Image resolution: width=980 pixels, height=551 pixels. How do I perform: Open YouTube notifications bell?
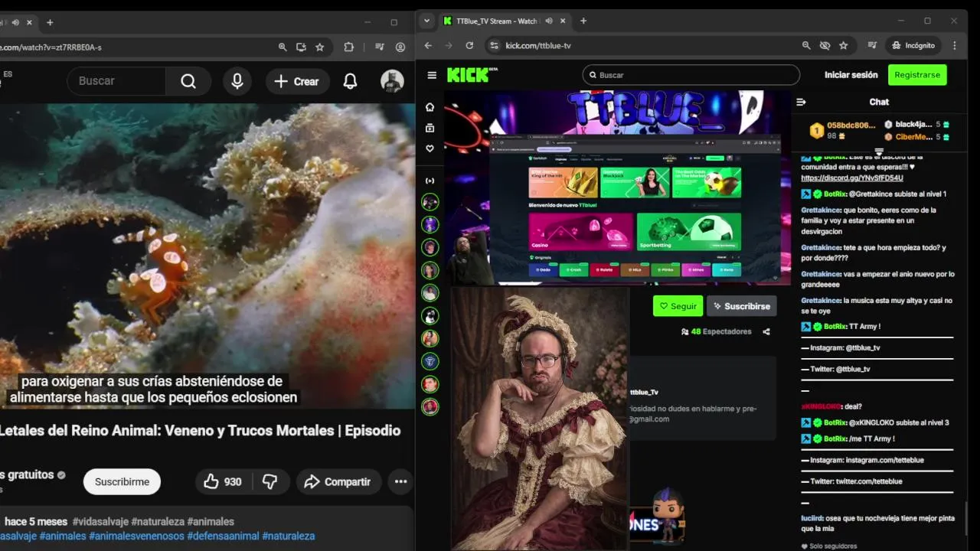point(350,81)
